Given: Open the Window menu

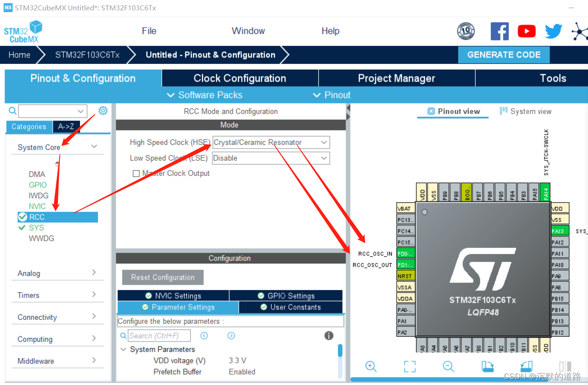Looking at the screenshot, I should coord(248,31).
